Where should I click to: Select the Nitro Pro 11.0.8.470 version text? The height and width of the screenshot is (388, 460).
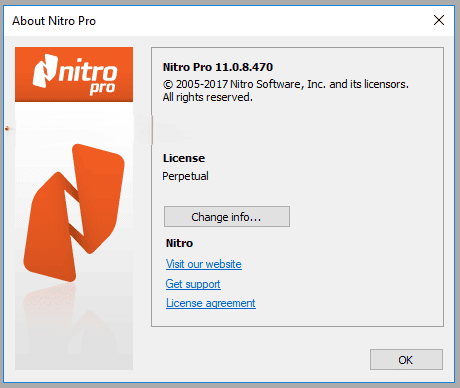(x=218, y=67)
